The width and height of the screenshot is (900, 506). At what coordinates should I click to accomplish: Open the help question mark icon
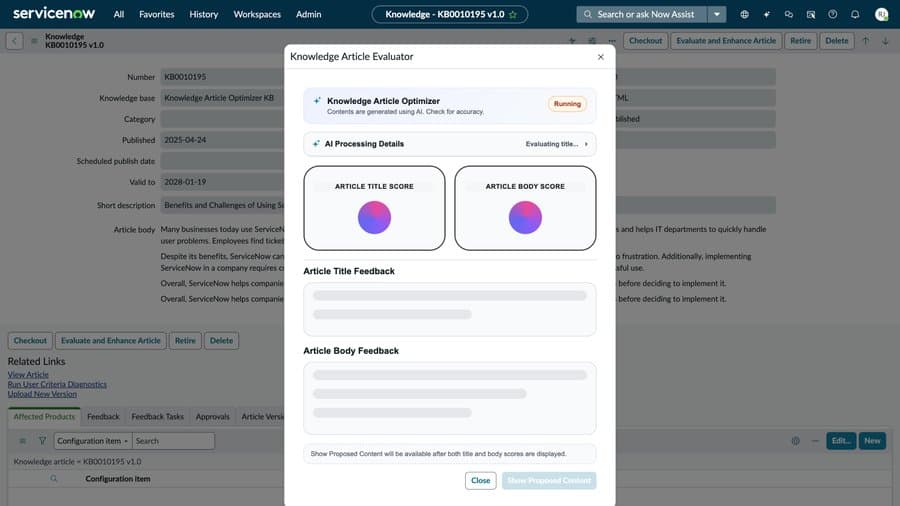(x=832, y=14)
